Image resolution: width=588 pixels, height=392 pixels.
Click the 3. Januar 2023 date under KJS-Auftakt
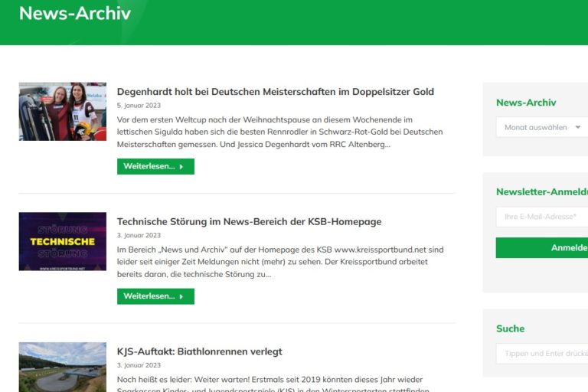tap(139, 365)
